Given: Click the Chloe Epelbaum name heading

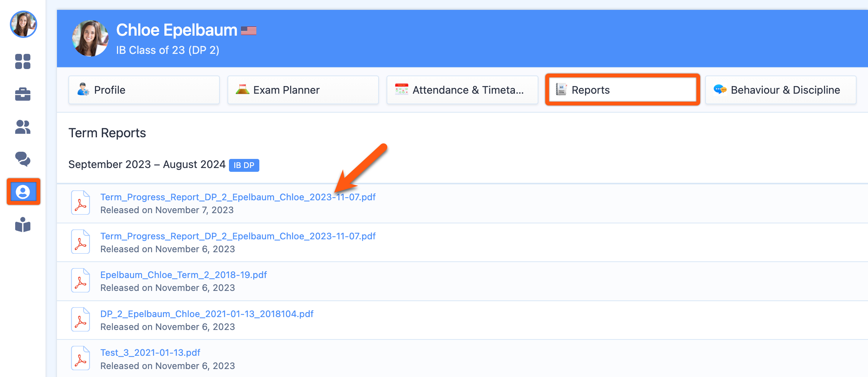Looking at the screenshot, I should pos(177,30).
